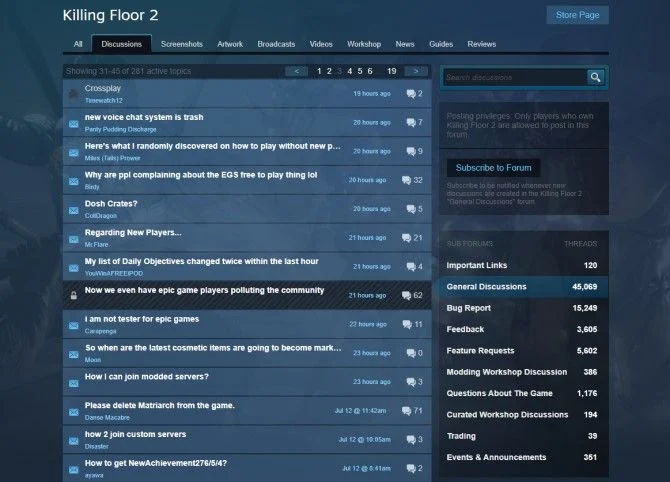Switch to the All tab
Image resolution: width=670 pixels, height=482 pixels.
pyautogui.click(x=78, y=44)
